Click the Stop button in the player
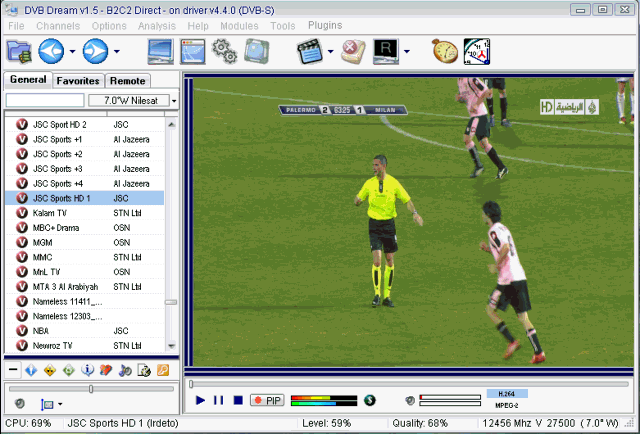 coord(238,400)
